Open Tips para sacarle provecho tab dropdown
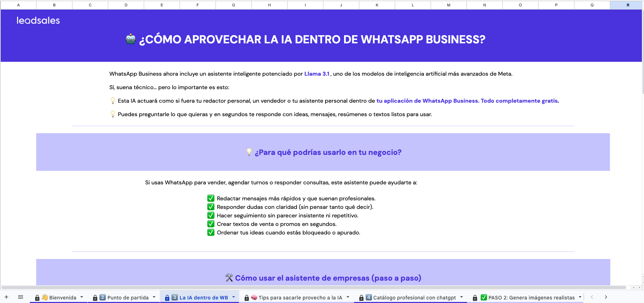Image resolution: width=644 pixels, height=303 pixels. tap(348, 297)
